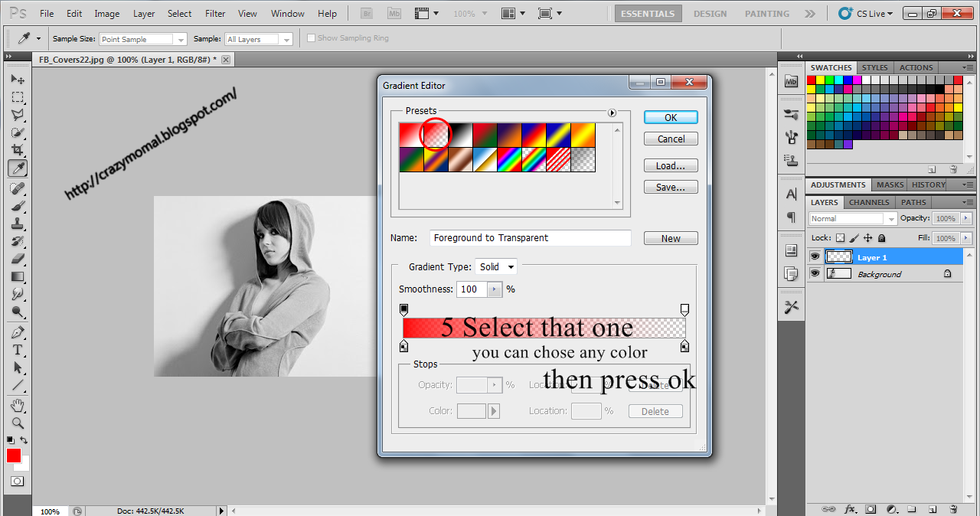Click the gradient Name input field

tap(530, 238)
